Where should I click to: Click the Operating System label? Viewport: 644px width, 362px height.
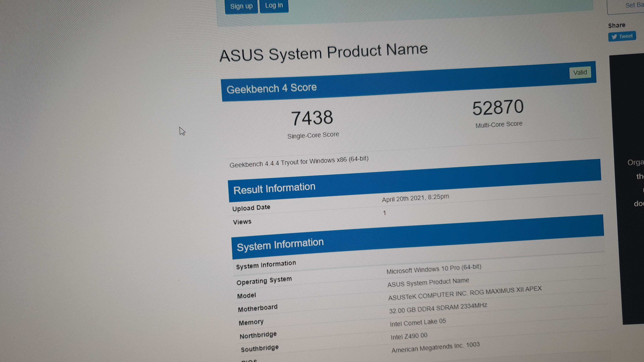coord(264,281)
